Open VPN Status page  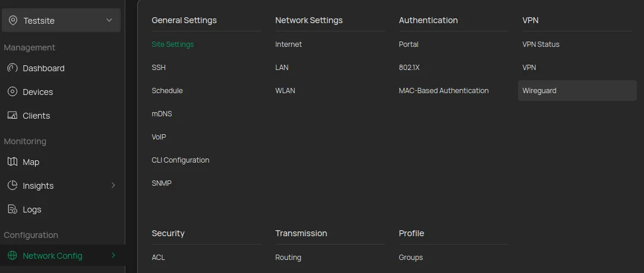(541, 44)
